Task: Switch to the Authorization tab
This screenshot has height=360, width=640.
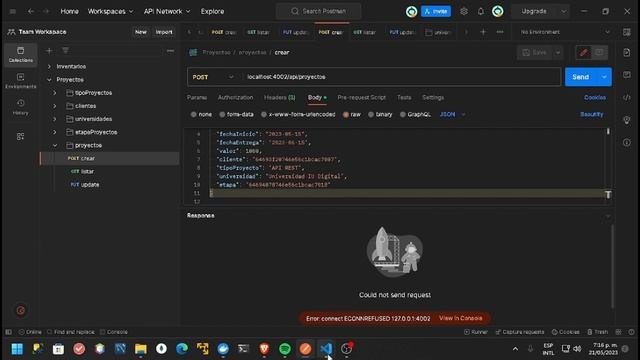Action: pyautogui.click(x=236, y=98)
